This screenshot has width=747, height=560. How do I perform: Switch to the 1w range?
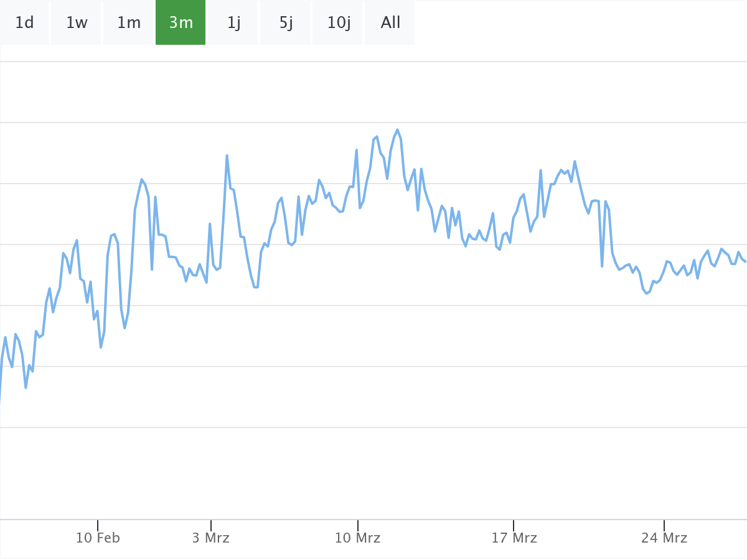77,23
